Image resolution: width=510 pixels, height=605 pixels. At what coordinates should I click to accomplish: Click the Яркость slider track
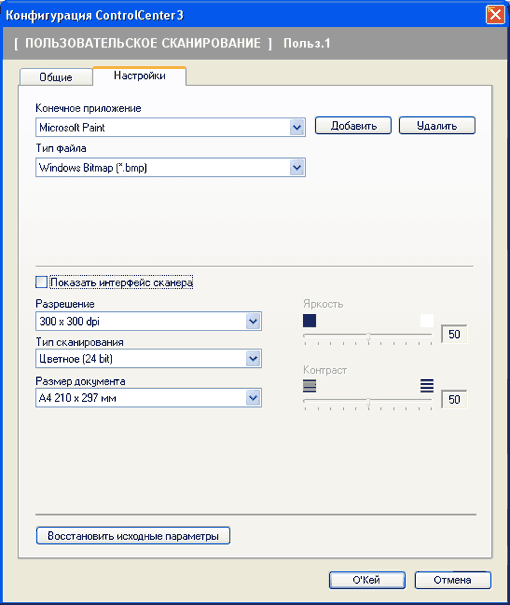pos(368,335)
